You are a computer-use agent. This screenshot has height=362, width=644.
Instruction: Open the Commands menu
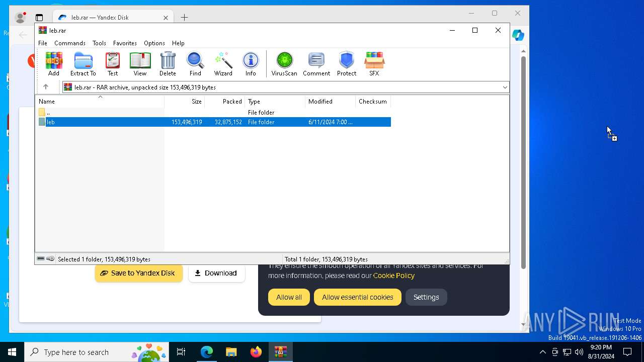point(70,43)
